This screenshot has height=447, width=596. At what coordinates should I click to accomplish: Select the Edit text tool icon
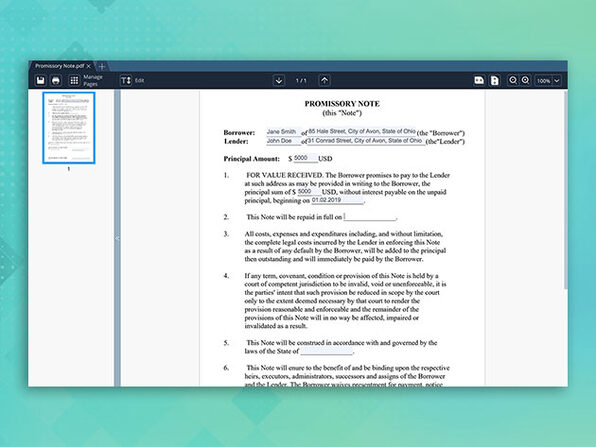click(126, 81)
